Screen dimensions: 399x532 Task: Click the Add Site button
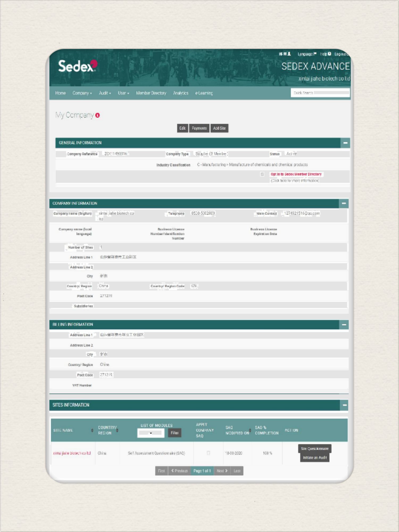219,128
